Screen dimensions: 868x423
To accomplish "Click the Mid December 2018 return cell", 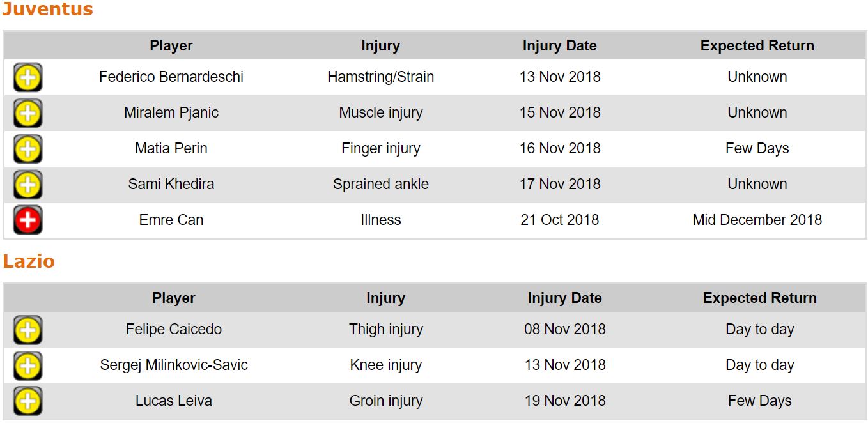I will point(757,220).
